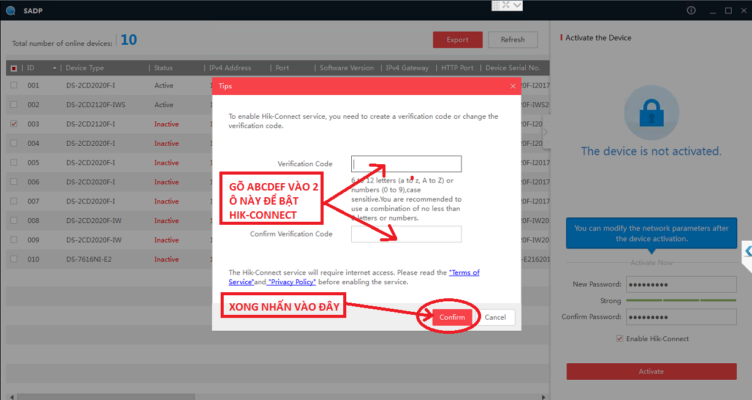Open the Privacy Policy link
The image size is (752, 400).
(x=292, y=282)
